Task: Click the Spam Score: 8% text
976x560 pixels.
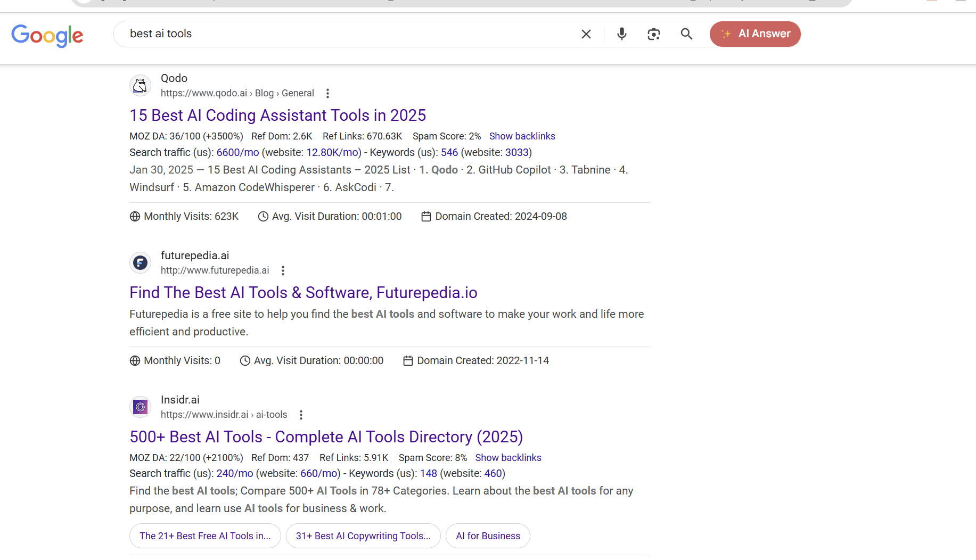Action: pyautogui.click(x=433, y=458)
